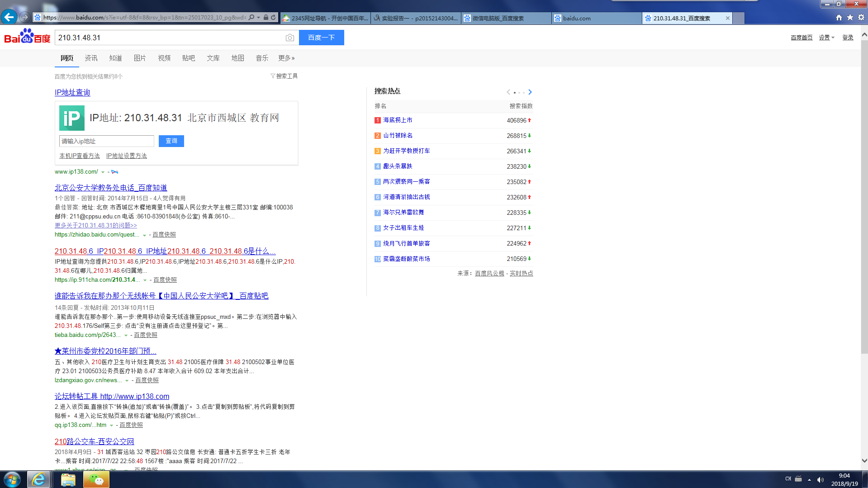This screenshot has width=868, height=488.
Task: Click the page vertical scrollbar thumb
Action: [x=864, y=197]
